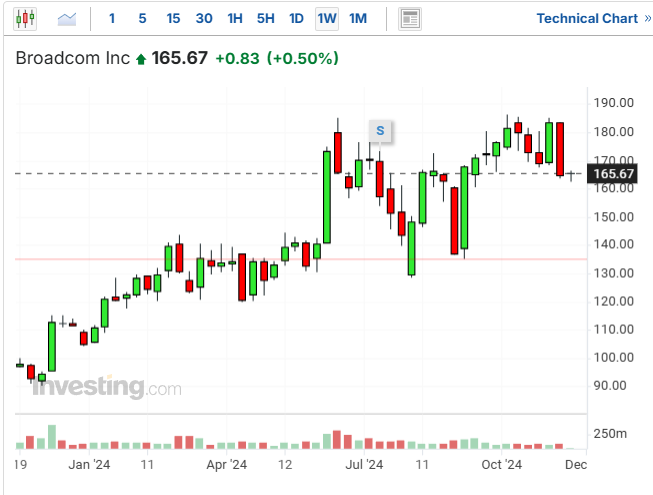Screen dimensions: 653x495
Task: Click the Jan '24 date axis label
Action: 89,465
